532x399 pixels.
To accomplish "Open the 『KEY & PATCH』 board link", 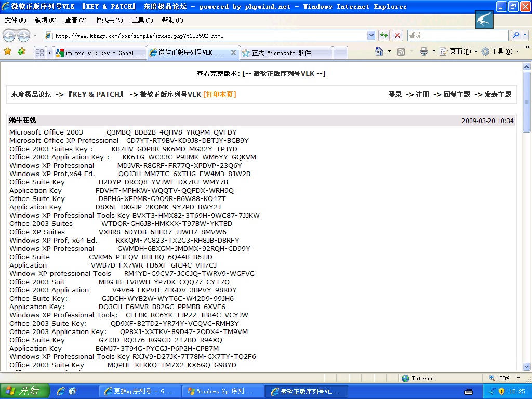I will [96, 95].
